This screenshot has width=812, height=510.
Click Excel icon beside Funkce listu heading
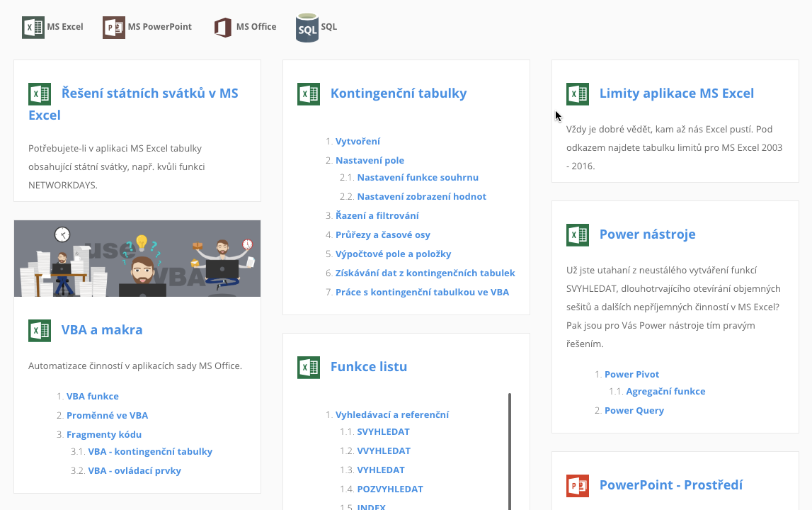309,368
